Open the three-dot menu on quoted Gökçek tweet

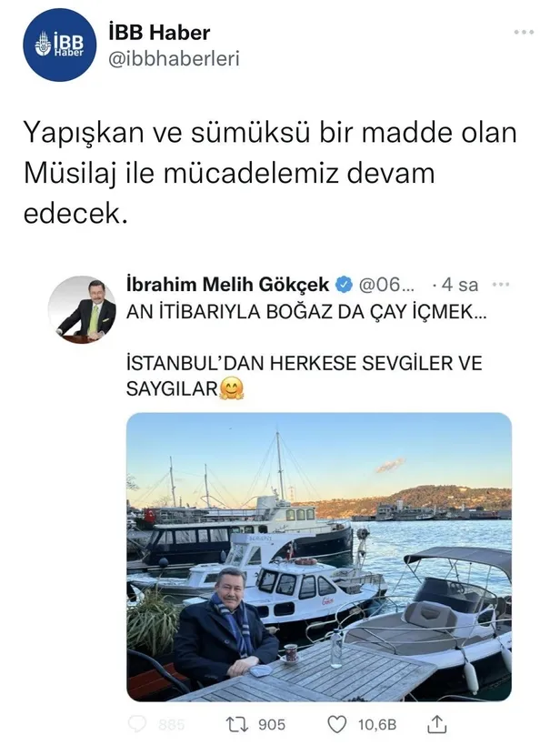click(501, 285)
